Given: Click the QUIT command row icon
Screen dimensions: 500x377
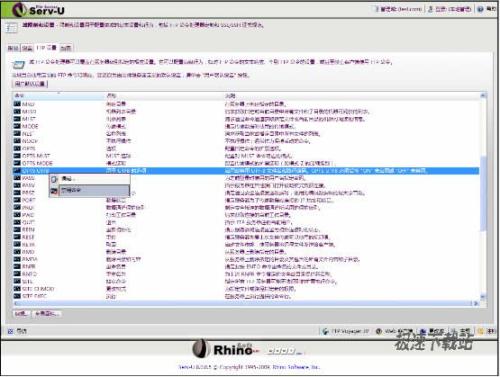Looking at the screenshot, I should pyautogui.click(x=17, y=222).
